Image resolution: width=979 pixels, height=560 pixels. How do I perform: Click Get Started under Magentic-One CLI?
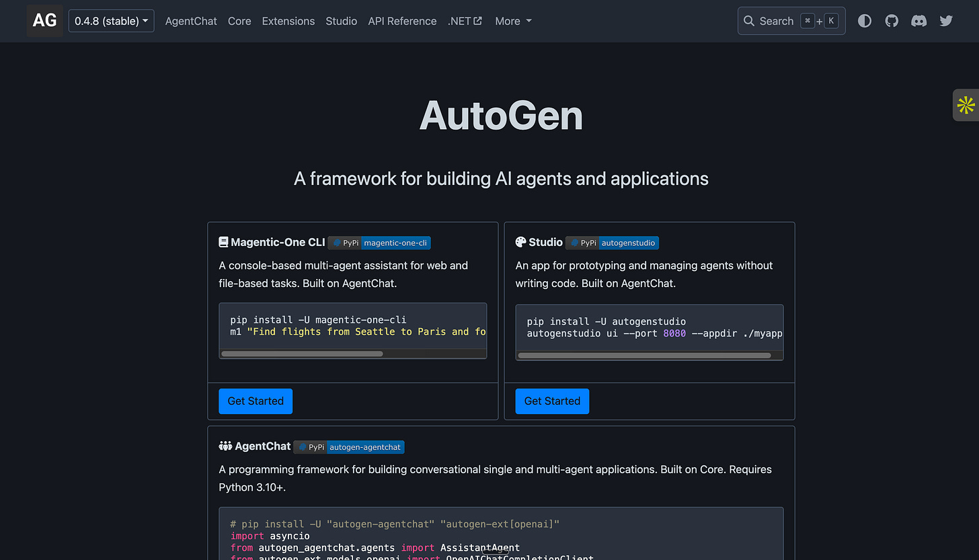click(256, 401)
